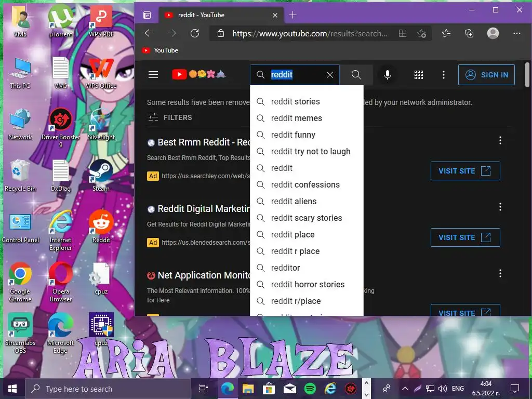The image size is (532, 399).
Task: Open the µTorrent desktop shortcut
Action: [61, 20]
